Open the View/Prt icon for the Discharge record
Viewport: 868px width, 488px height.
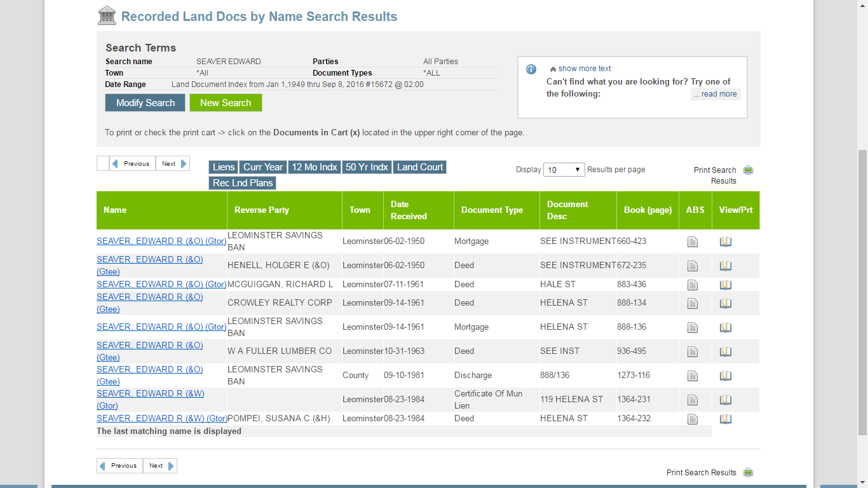(725, 376)
